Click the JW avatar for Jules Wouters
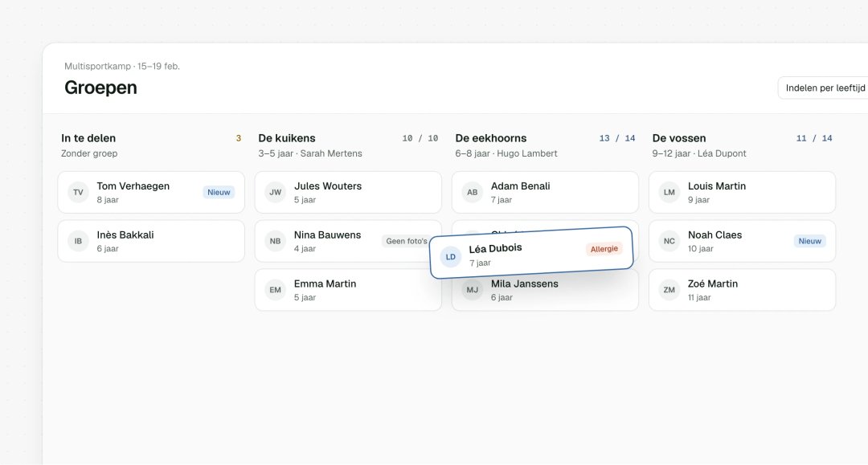The height and width of the screenshot is (465, 868). pos(275,193)
